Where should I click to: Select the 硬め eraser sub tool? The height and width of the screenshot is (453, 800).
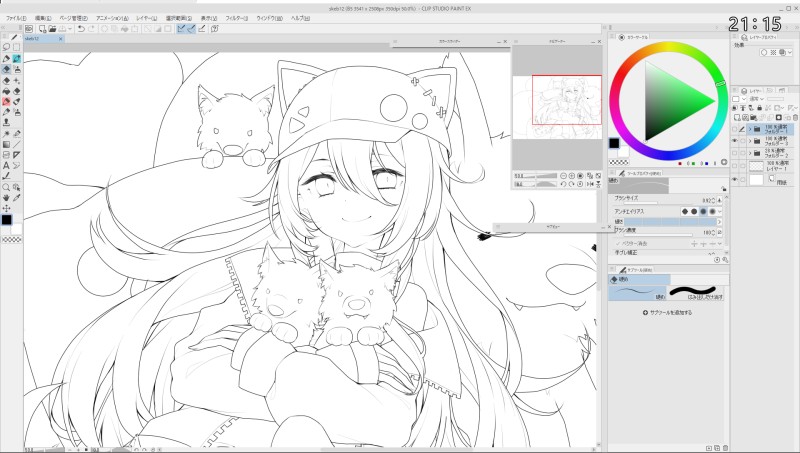coord(638,293)
